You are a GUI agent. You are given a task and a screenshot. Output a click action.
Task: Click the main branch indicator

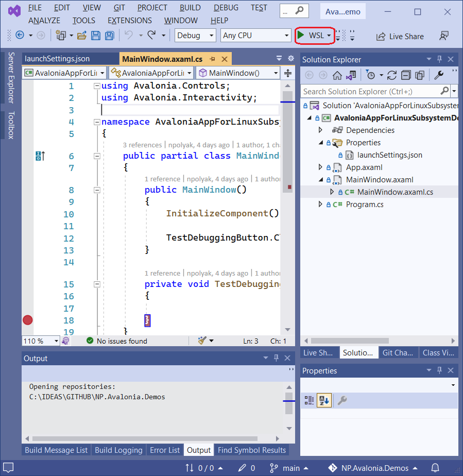point(289,468)
